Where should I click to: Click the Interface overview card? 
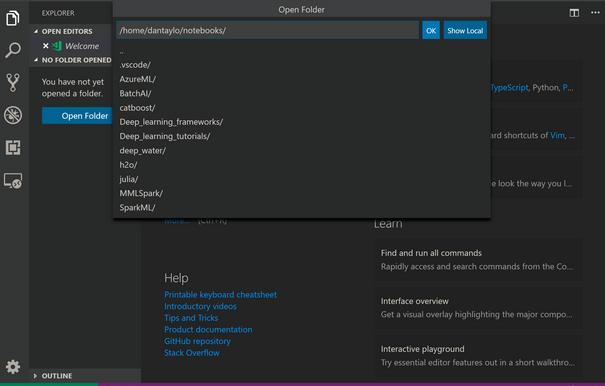478,308
